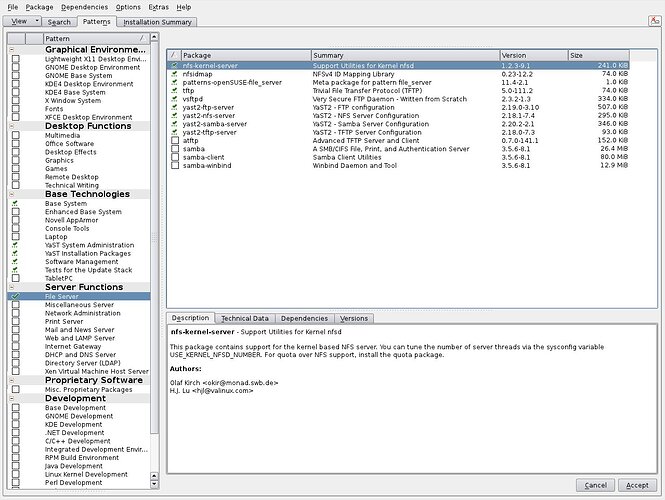
Task: Click status icon for patterns-openSUSE-file_server
Action: [174, 82]
